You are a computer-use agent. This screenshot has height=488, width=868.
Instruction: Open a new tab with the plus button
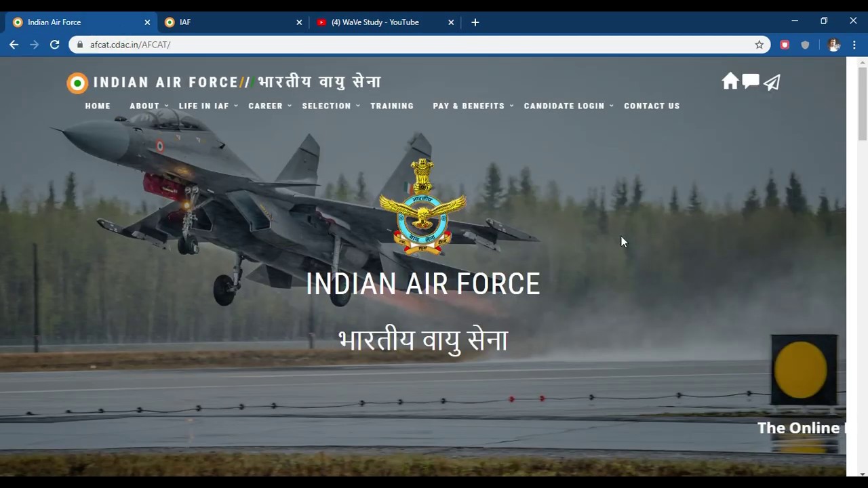pos(475,22)
